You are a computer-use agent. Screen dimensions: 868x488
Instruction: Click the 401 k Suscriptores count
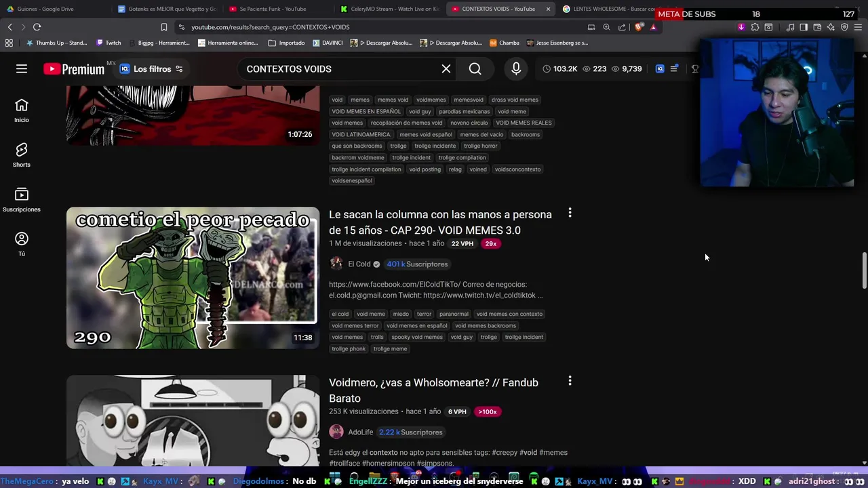coord(418,264)
